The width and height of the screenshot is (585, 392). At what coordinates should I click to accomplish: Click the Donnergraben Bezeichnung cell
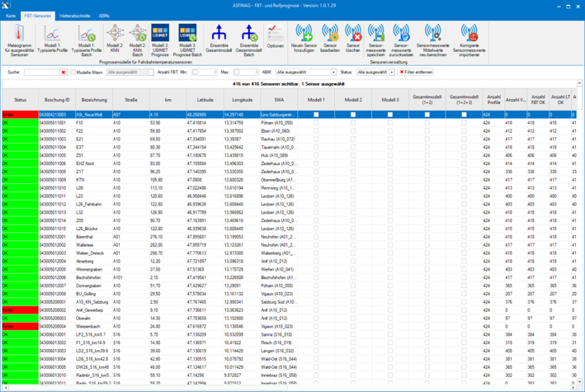click(x=94, y=286)
